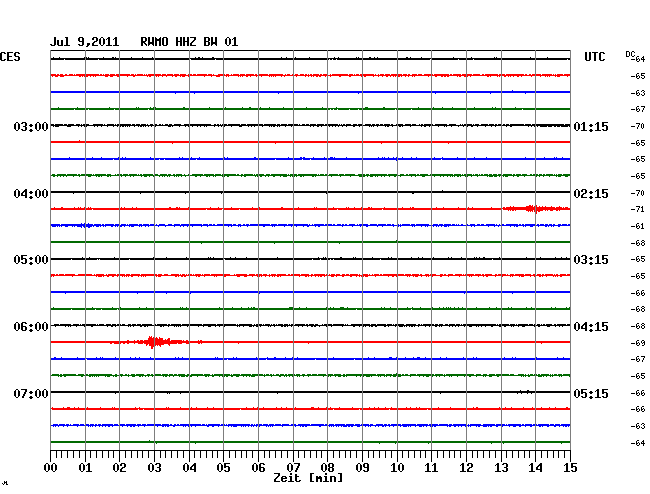
Task: Click the "01:15" UTC time label
Action: point(591,126)
